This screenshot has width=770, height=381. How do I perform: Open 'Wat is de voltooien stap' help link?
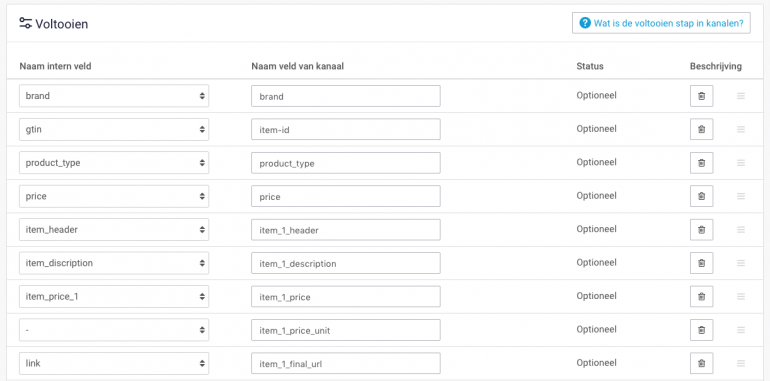(x=661, y=23)
